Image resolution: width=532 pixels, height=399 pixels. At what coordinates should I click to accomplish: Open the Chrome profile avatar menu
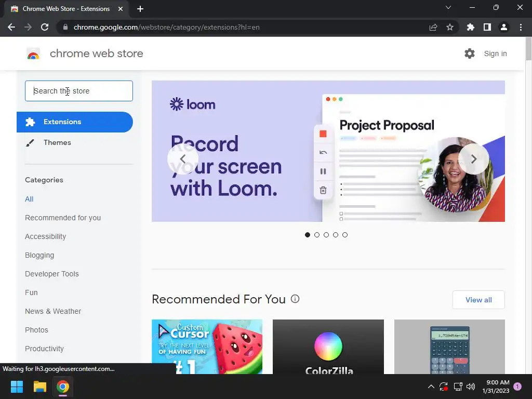(x=504, y=27)
